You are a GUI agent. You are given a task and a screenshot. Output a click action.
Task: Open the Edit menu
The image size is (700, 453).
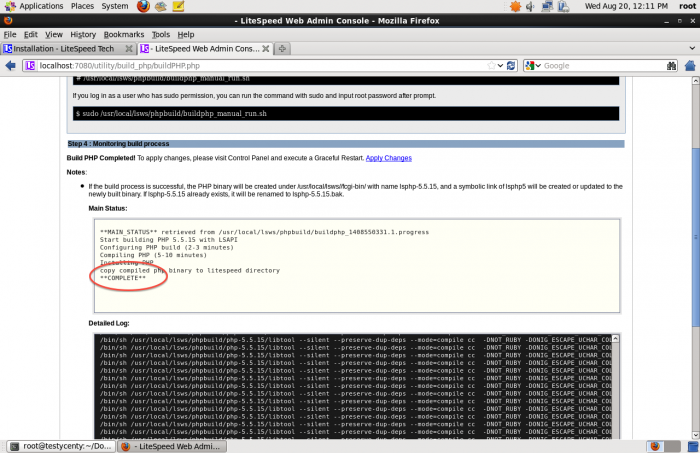(30, 34)
